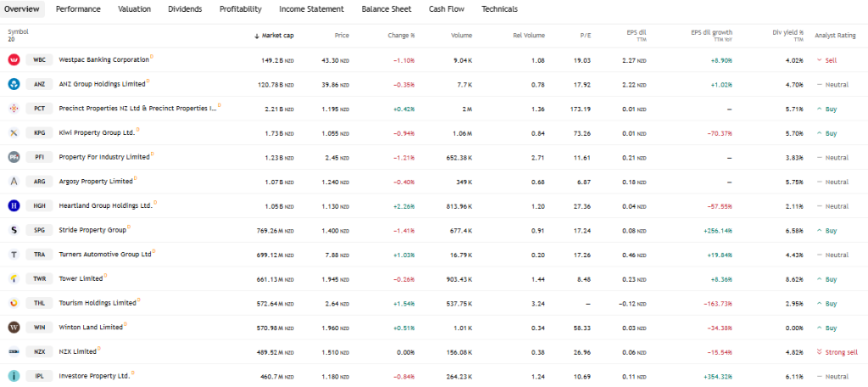Sort by Market cap column header

point(274,36)
